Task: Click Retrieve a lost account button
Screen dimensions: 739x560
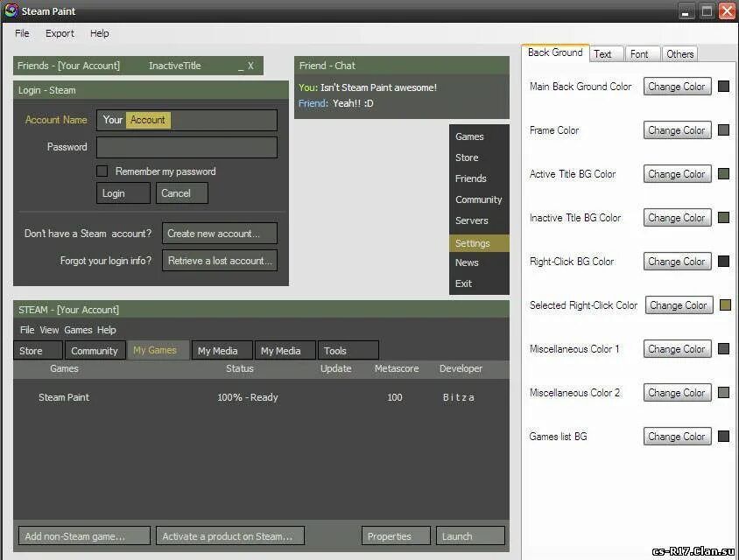Action: point(220,261)
